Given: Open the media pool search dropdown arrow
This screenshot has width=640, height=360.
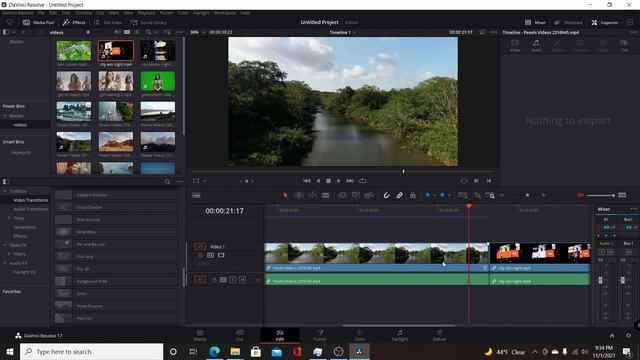Looking at the screenshot, I should tap(156, 32).
